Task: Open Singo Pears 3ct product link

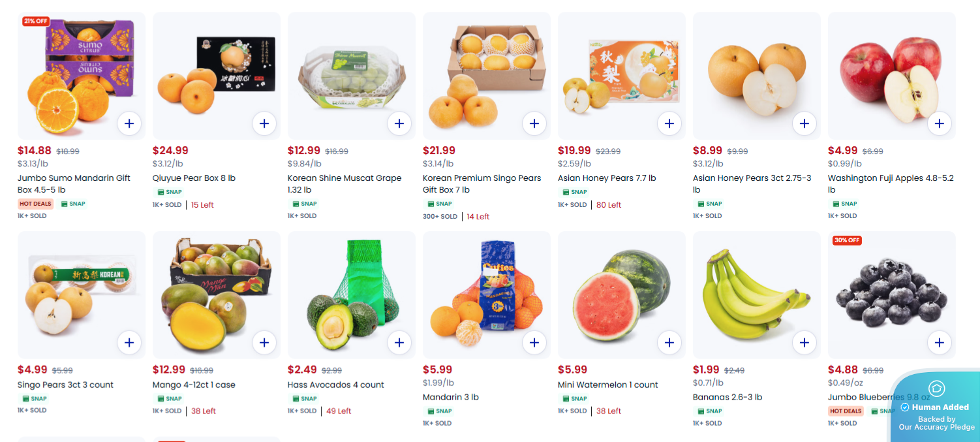Action: point(65,385)
